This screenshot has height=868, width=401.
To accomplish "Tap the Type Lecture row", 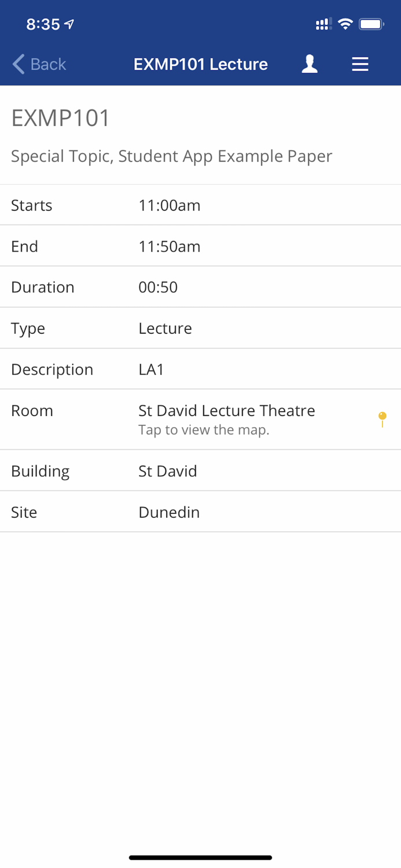I will coord(200,328).
